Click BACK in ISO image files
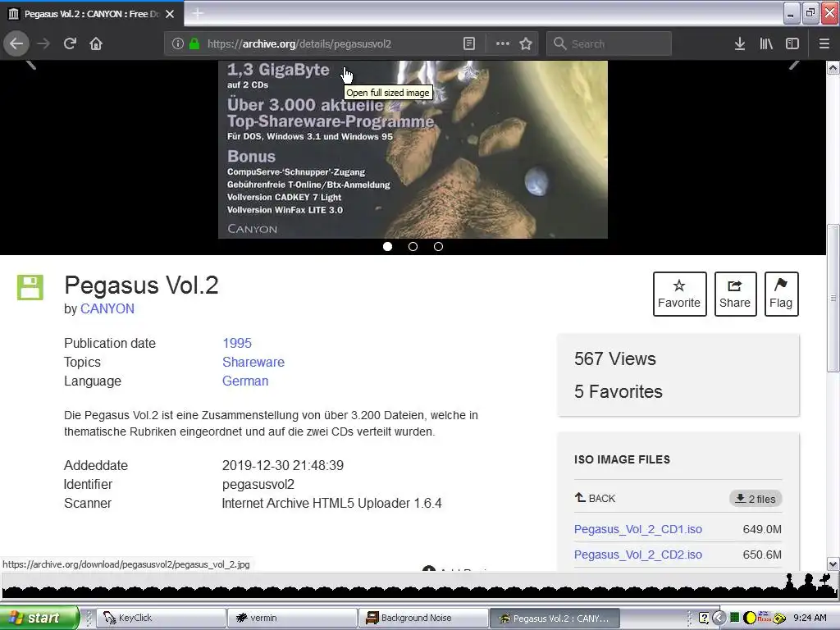 [x=596, y=498]
